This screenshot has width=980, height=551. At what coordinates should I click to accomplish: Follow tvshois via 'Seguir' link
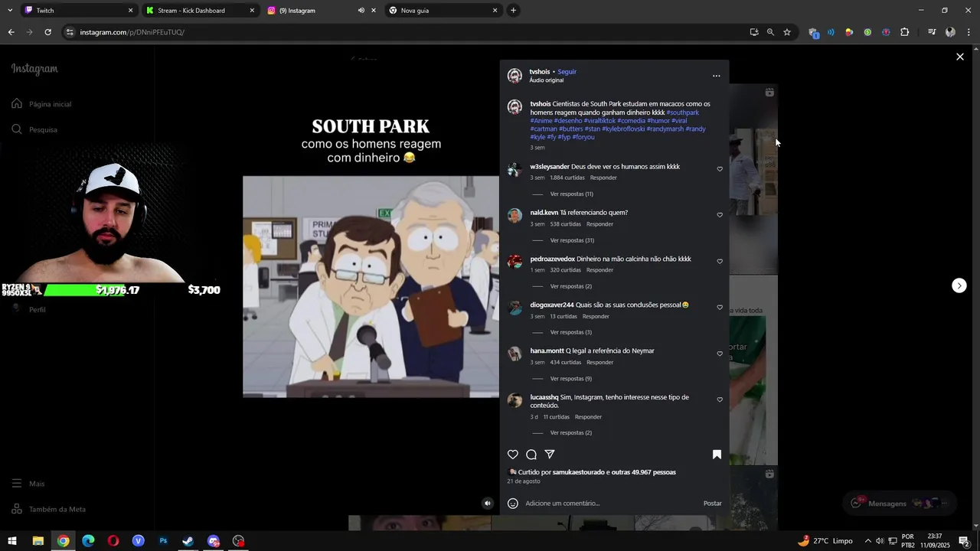coord(567,72)
